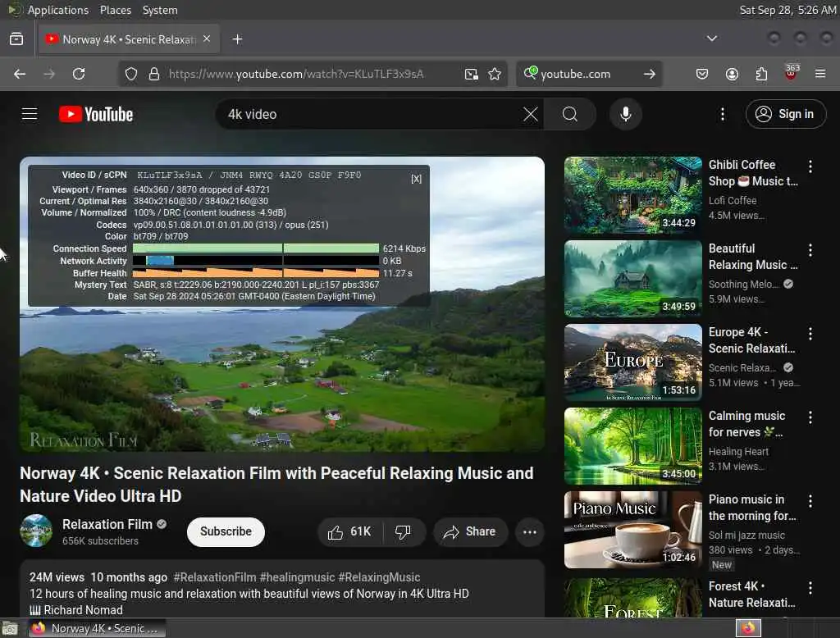Screen dimensions: 840x638
Task: Like the video with the 61K thumbs-up
Action: click(x=349, y=532)
